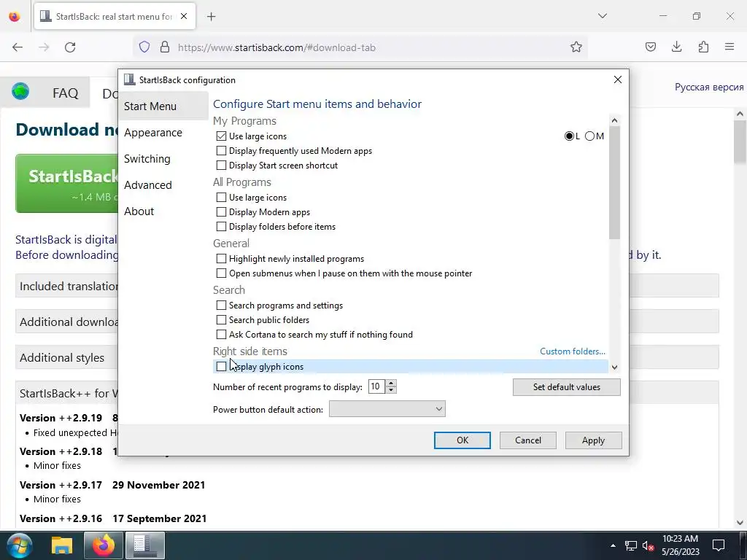The image size is (747, 560).
Task: Enable Display Modern apps checkbox
Action: (x=221, y=212)
